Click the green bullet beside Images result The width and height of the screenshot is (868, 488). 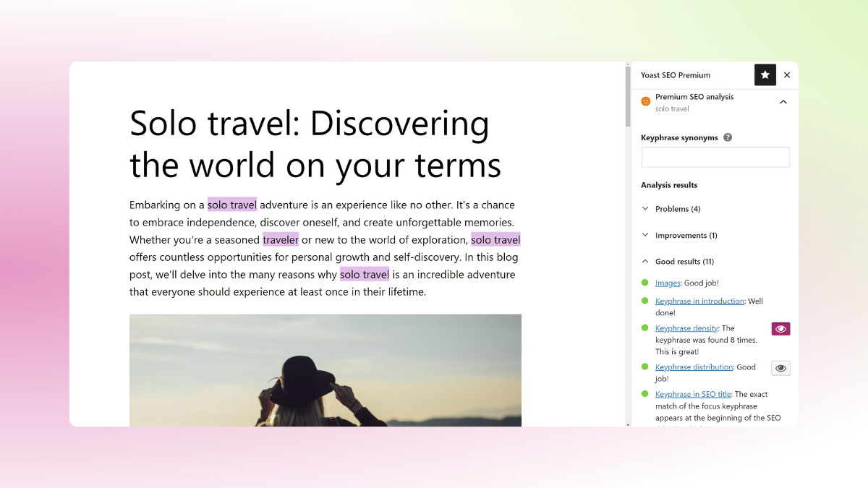(644, 283)
